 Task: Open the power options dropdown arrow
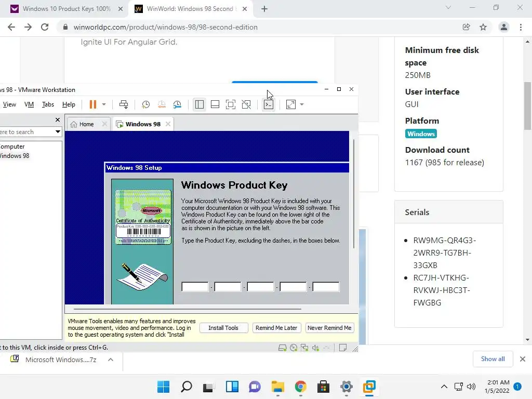104,104
